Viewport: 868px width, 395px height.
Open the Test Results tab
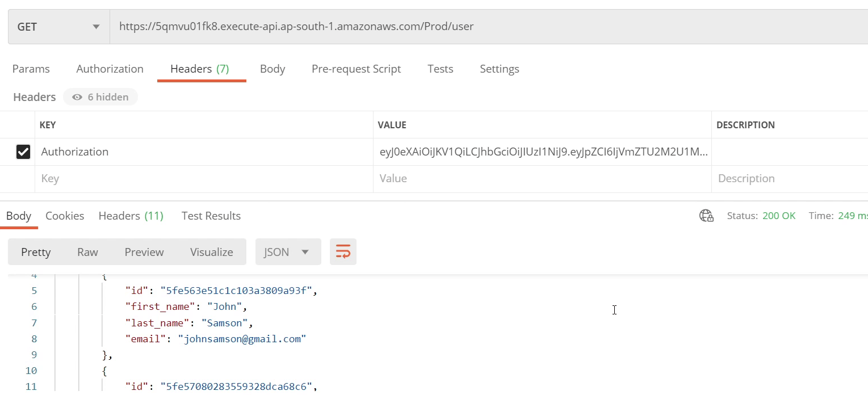[211, 216]
